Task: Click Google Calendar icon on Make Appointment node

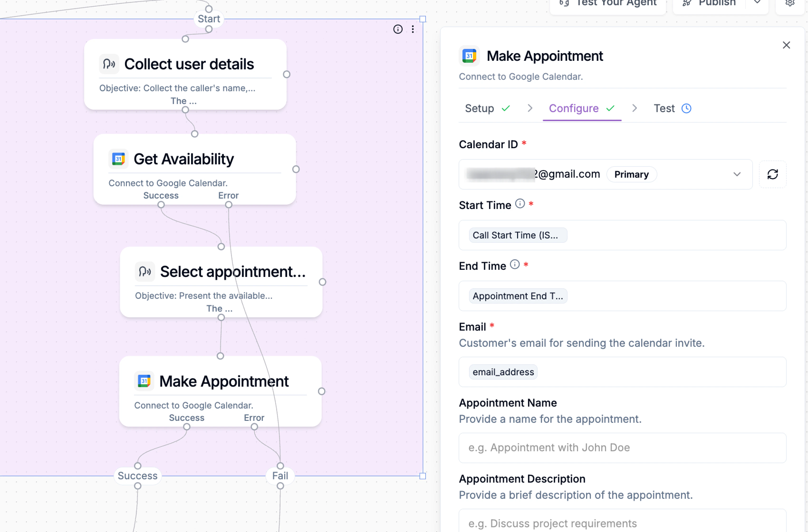Action: coord(144,381)
